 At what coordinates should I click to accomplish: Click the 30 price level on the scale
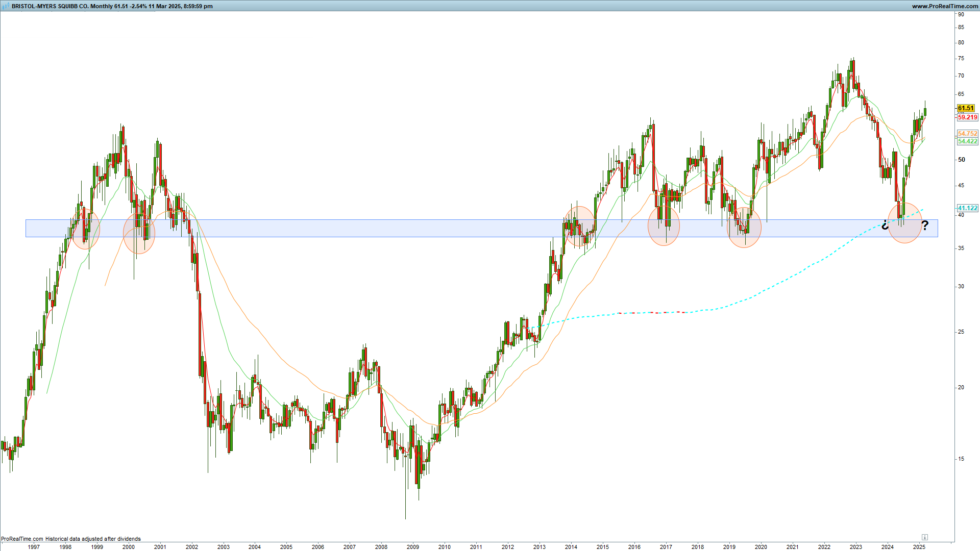pos(961,286)
